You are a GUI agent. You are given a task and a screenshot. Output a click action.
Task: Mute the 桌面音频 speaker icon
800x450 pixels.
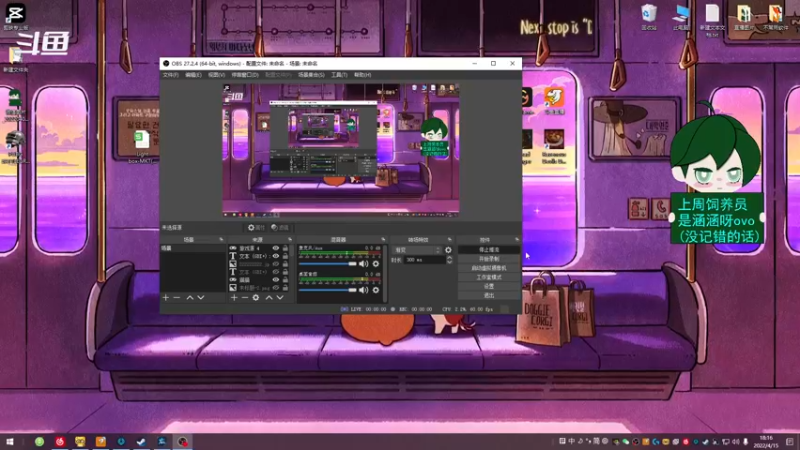click(363, 290)
